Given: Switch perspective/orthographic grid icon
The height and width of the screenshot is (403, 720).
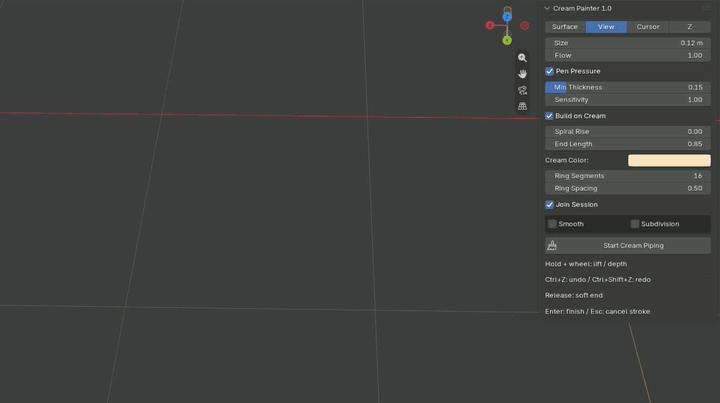Looking at the screenshot, I should coord(522,106).
